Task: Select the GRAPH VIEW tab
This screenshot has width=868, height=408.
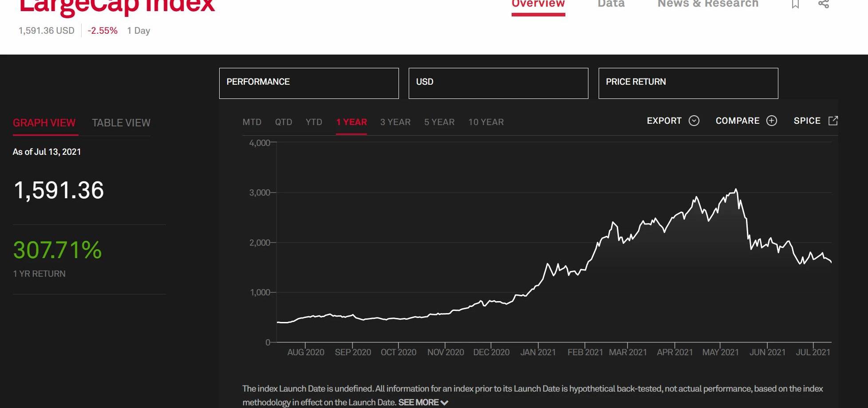Action: click(44, 123)
